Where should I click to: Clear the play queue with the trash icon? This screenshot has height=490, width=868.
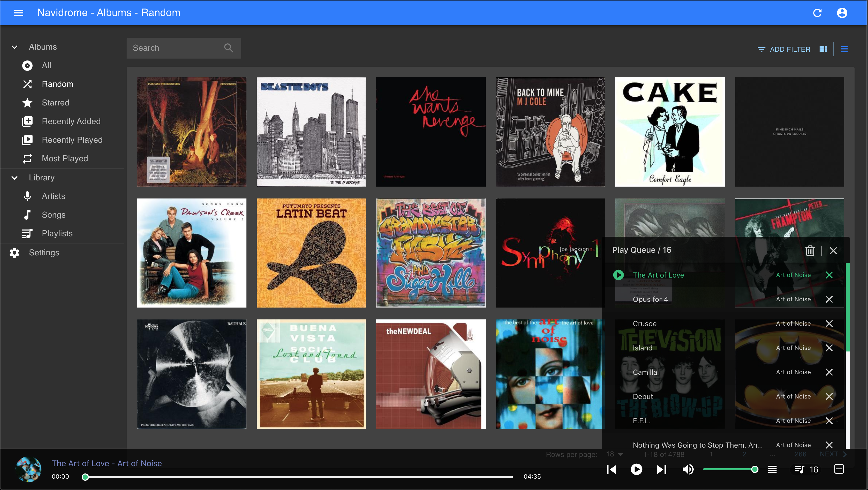(810, 251)
